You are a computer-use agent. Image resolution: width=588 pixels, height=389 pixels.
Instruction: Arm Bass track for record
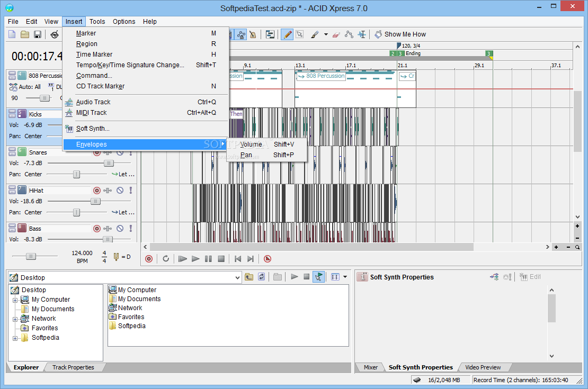97,228
